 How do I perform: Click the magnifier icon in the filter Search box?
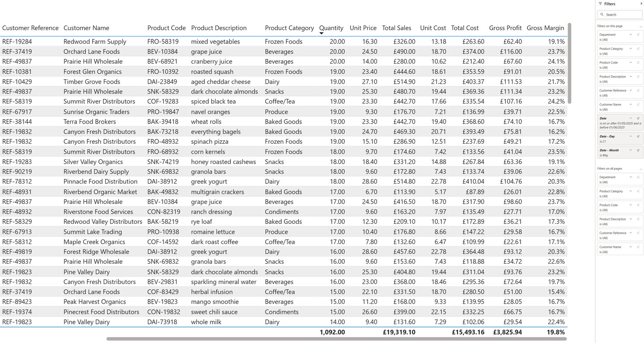[x=602, y=14]
